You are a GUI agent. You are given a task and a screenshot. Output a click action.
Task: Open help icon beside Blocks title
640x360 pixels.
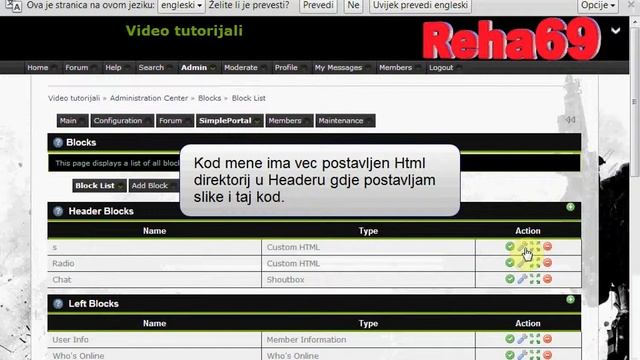58,142
